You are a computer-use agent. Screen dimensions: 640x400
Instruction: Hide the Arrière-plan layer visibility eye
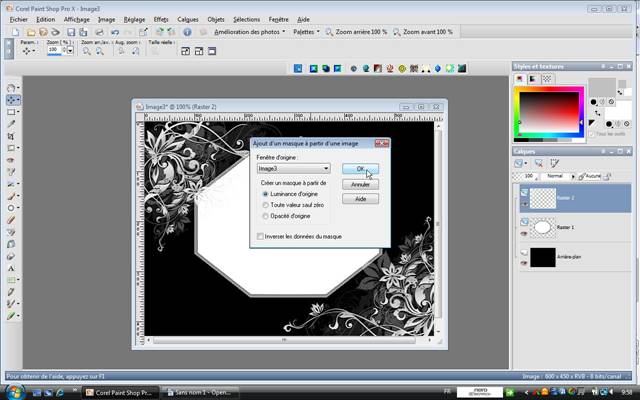[x=524, y=262]
